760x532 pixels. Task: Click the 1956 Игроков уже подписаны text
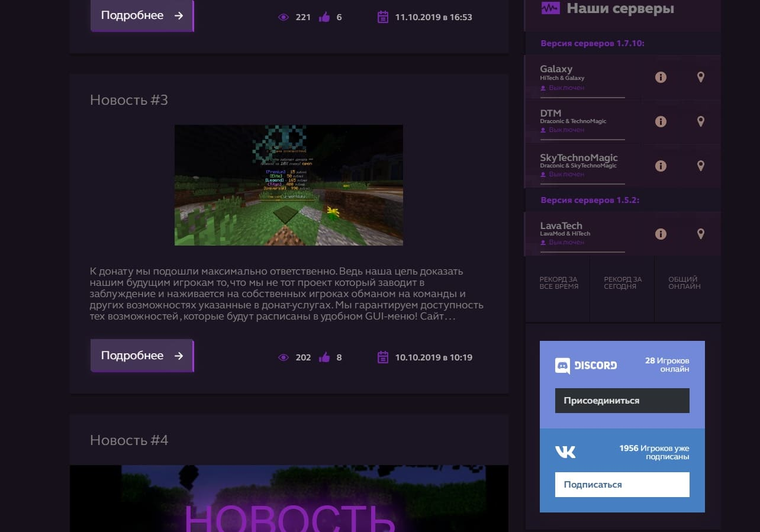click(654, 452)
